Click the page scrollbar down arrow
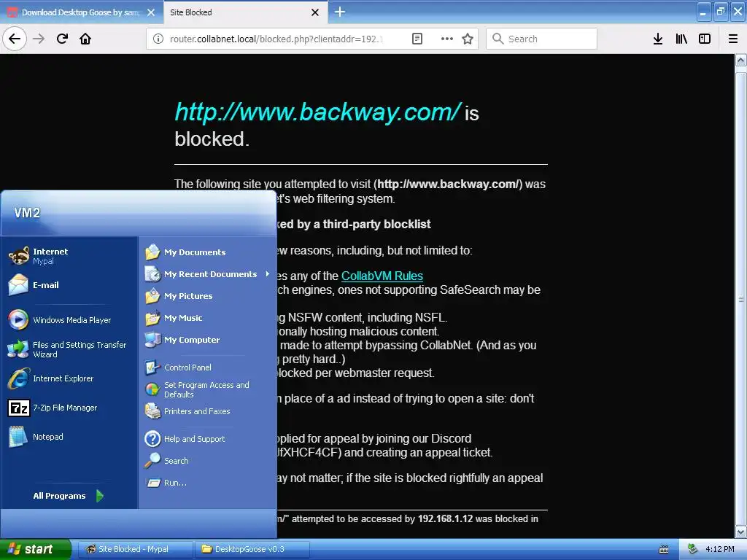 [741, 532]
